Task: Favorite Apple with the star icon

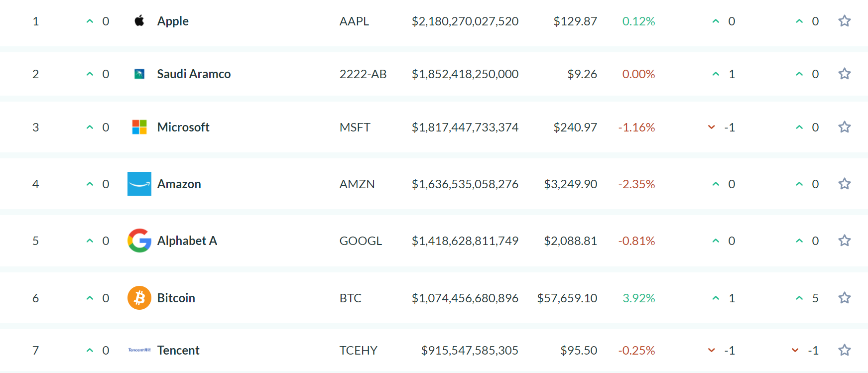Action: (x=844, y=21)
